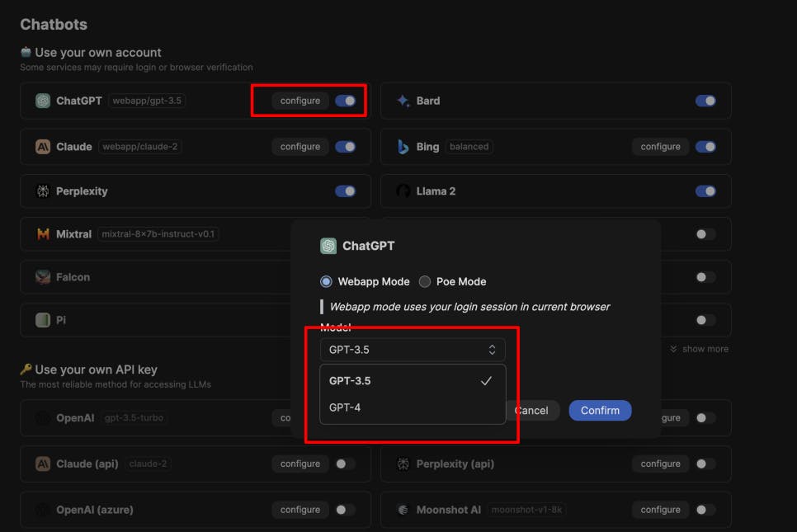
Task: Click the Perplexity logo in the account section
Action: (x=43, y=191)
